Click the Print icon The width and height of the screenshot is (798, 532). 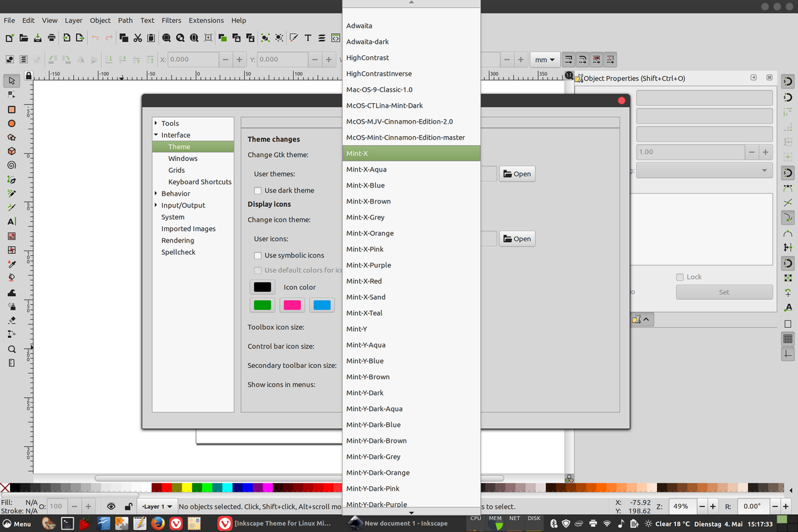[x=52, y=38]
